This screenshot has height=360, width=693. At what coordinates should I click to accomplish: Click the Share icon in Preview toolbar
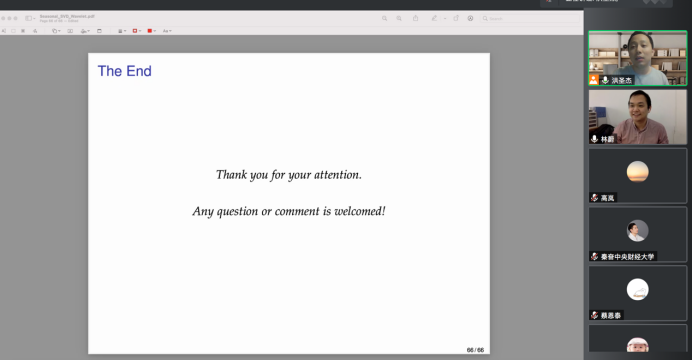click(415, 18)
